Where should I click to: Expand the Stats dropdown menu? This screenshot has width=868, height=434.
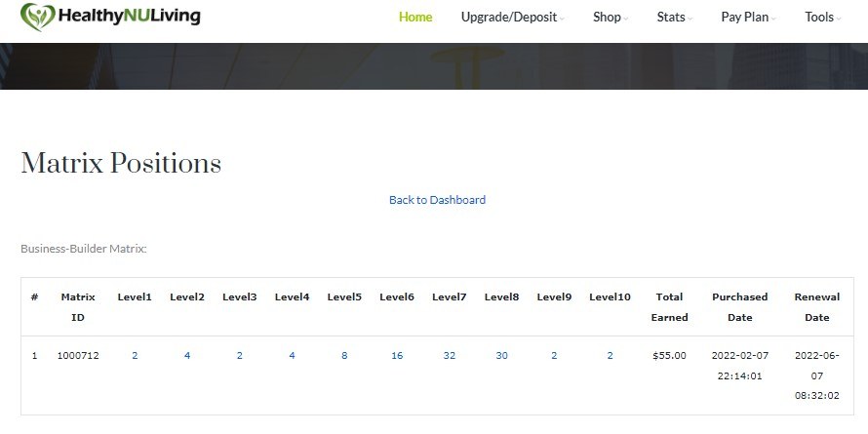click(x=675, y=18)
